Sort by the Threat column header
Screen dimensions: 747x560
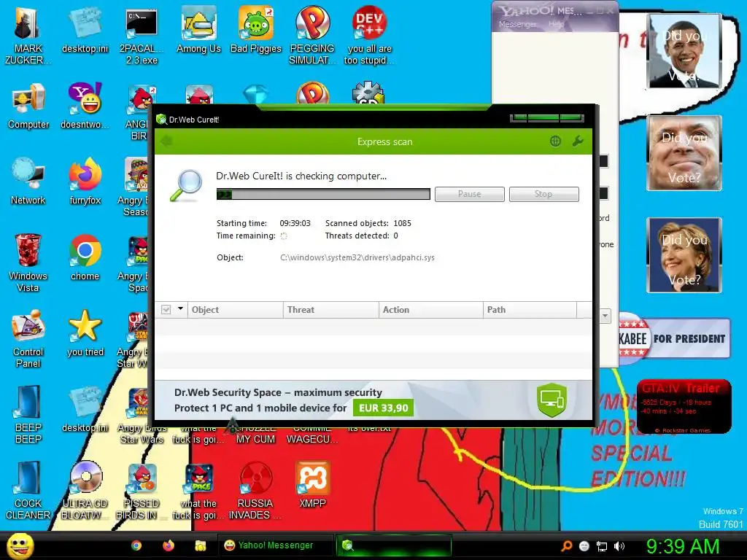pos(331,309)
